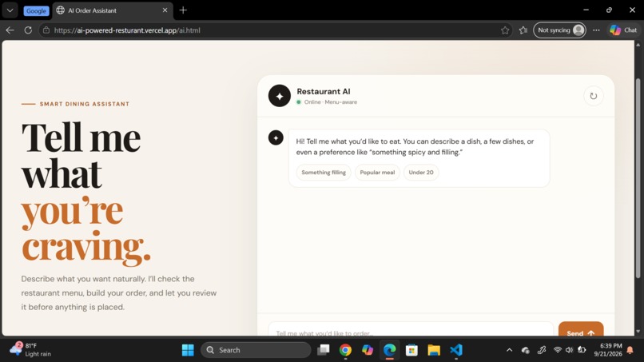
Task: Open the Copilot Chat button in the browser toolbar
Action: [x=623, y=30]
